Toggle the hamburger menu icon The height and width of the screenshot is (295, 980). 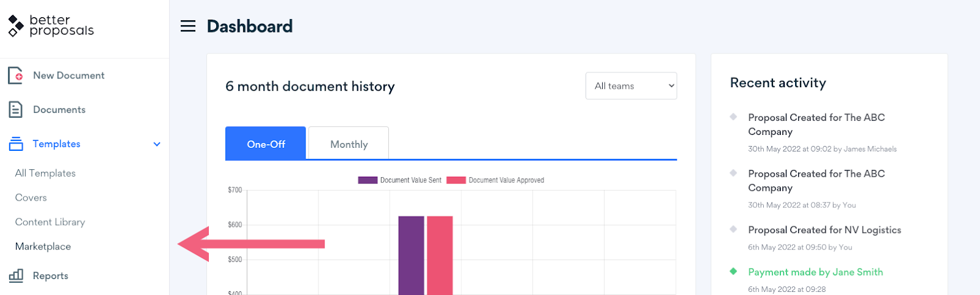tap(188, 26)
